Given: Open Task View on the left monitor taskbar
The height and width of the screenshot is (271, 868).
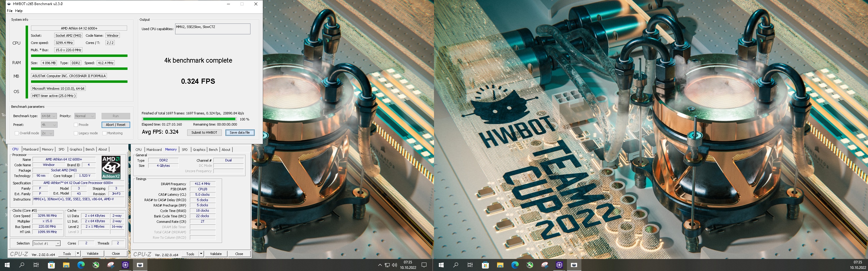Looking at the screenshot, I should (x=36, y=265).
